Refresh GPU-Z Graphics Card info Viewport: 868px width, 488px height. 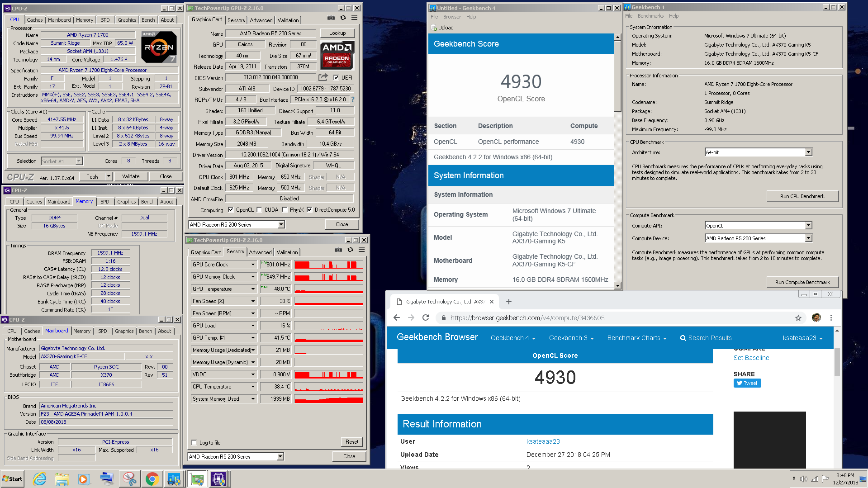coord(343,18)
